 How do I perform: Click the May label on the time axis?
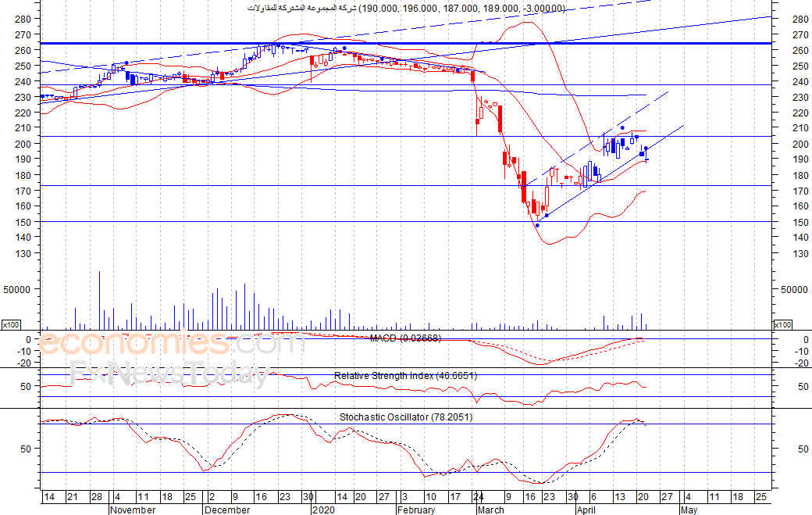(x=688, y=510)
